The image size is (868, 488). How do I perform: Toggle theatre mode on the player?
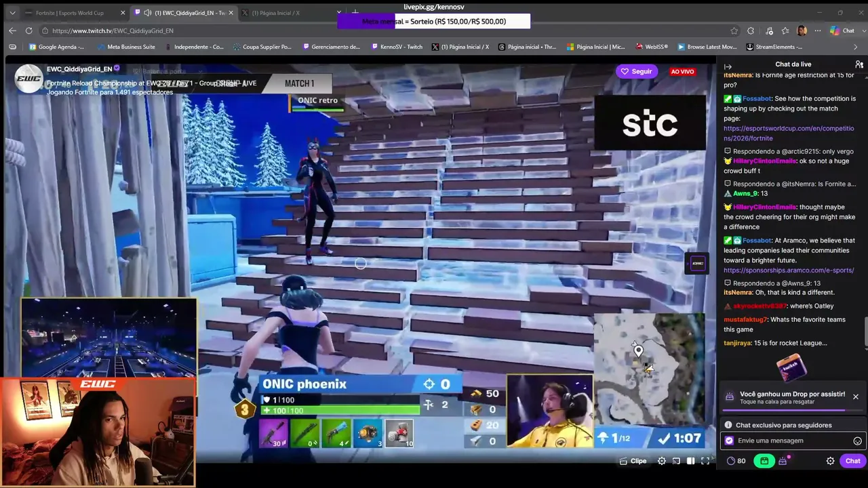coord(690,461)
